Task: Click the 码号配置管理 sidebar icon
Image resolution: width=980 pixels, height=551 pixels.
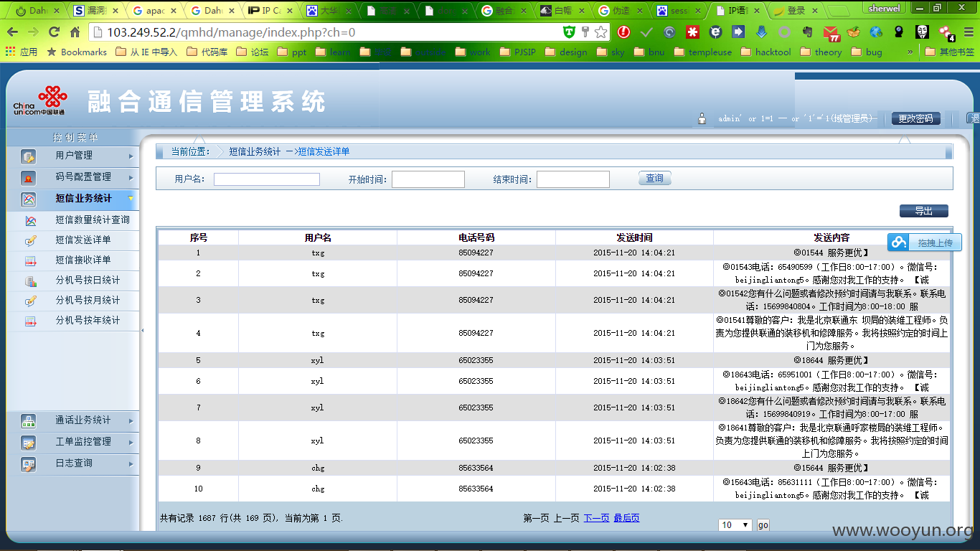Action: [28, 178]
